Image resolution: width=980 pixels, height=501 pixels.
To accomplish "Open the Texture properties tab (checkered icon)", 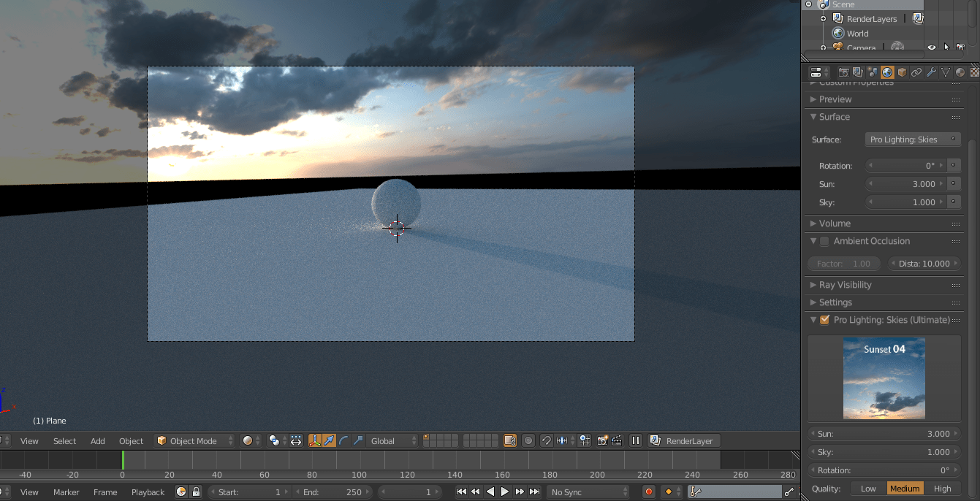I will 975,72.
